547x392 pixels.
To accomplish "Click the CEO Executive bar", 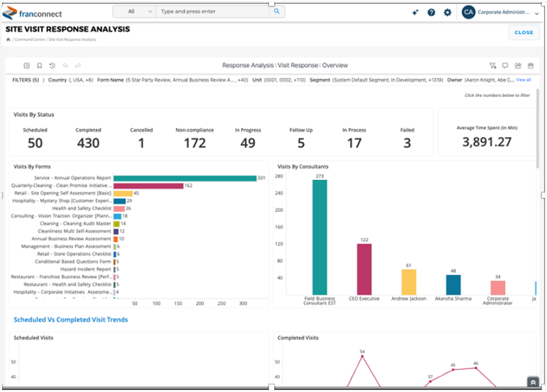I will (364, 269).
